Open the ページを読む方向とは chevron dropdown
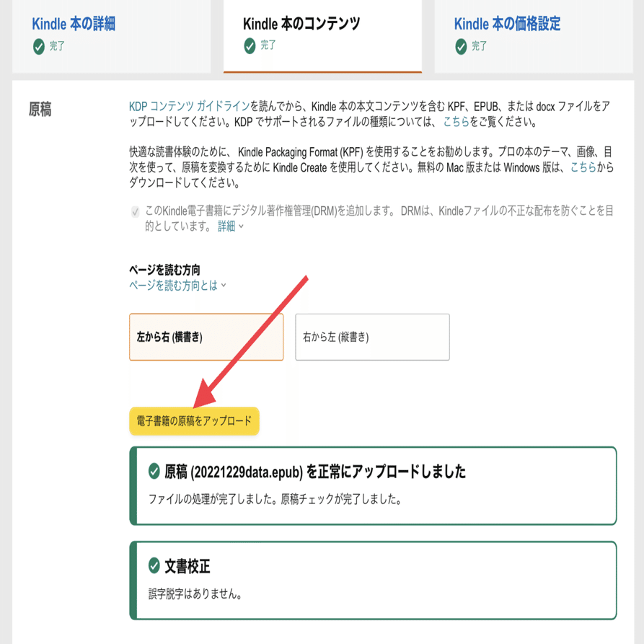 222,286
